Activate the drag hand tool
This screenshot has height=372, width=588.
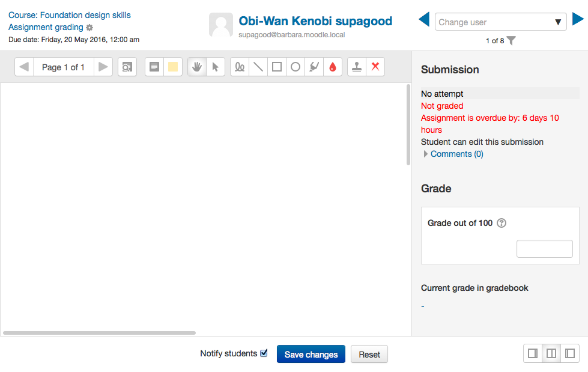click(x=197, y=67)
